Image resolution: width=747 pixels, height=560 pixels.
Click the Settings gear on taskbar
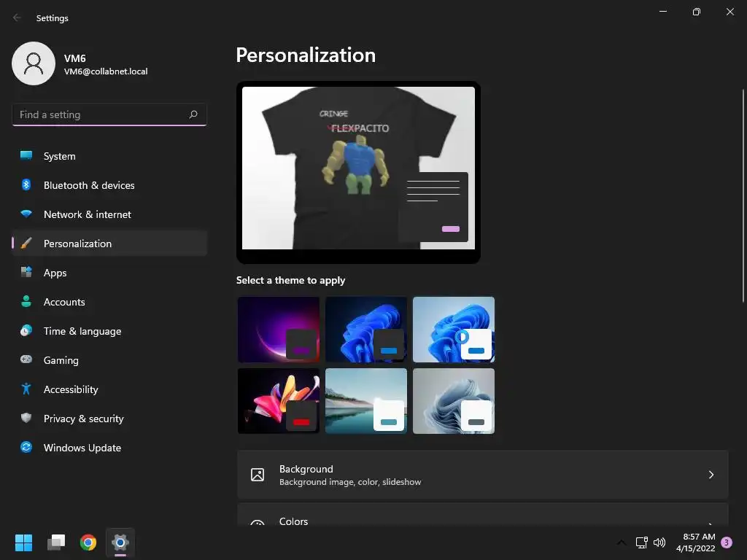pos(120,542)
